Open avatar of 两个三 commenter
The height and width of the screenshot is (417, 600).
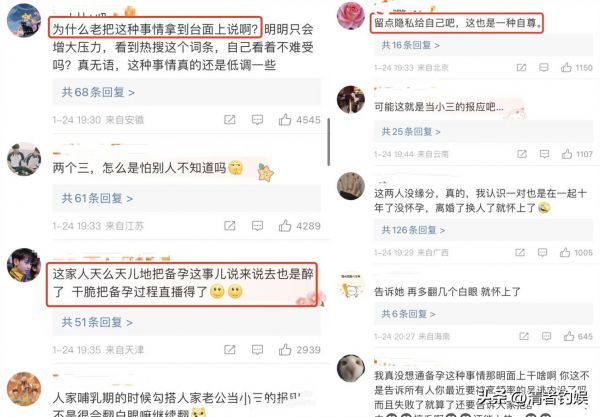click(x=24, y=159)
